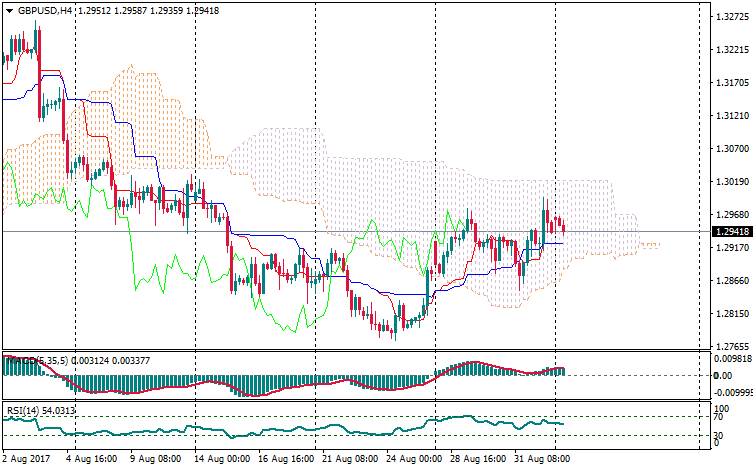The image size is (753, 470).
Task: Click the 1.30190 price scale label
Action: coord(731,182)
